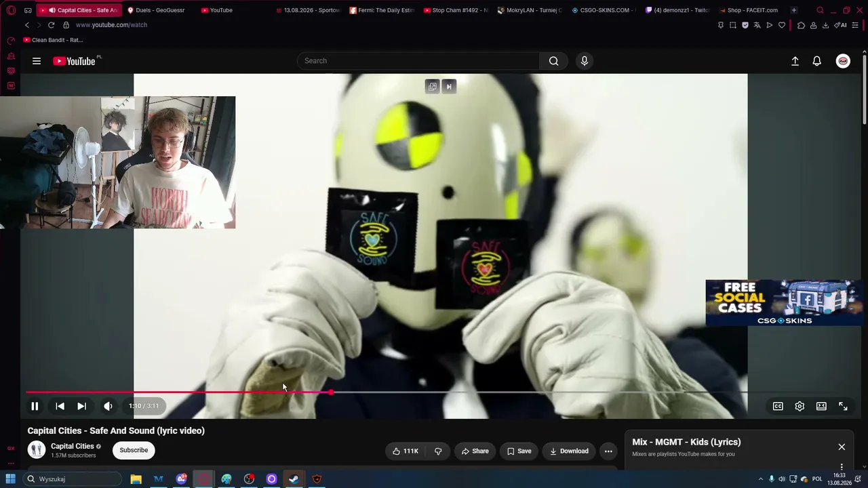Pause the playing video
The height and width of the screenshot is (488, 868).
pyautogui.click(x=35, y=406)
